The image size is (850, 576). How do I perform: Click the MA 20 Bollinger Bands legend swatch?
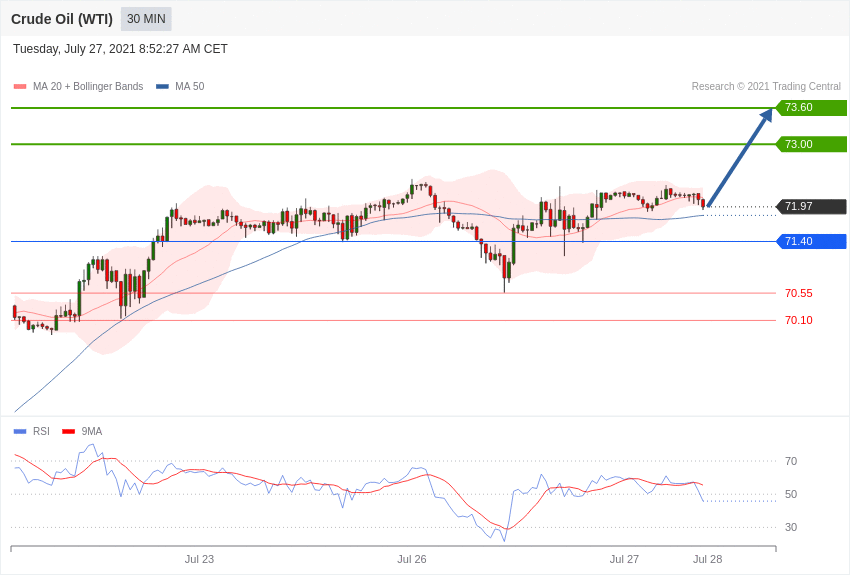click(x=20, y=87)
